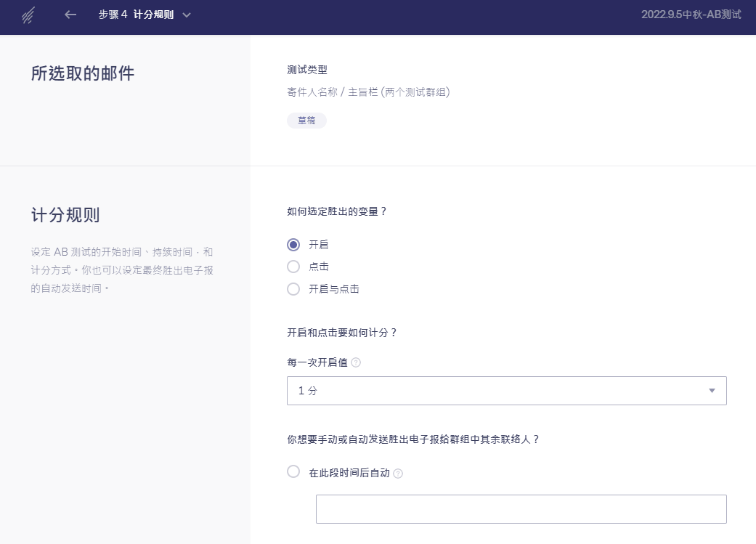Screen dimensions: 756x544
Task: Click the 2022.9.5中秋-AB测试 campaign title
Action: pos(691,15)
